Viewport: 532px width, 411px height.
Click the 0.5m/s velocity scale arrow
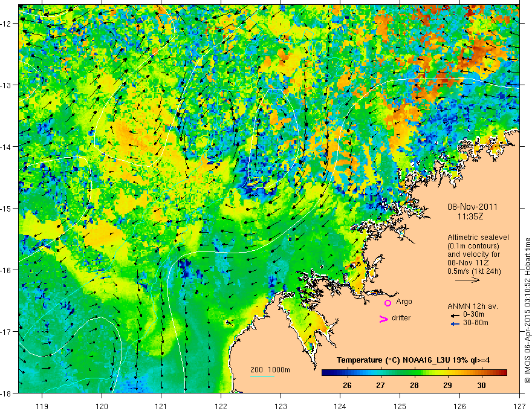(x=467, y=280)
